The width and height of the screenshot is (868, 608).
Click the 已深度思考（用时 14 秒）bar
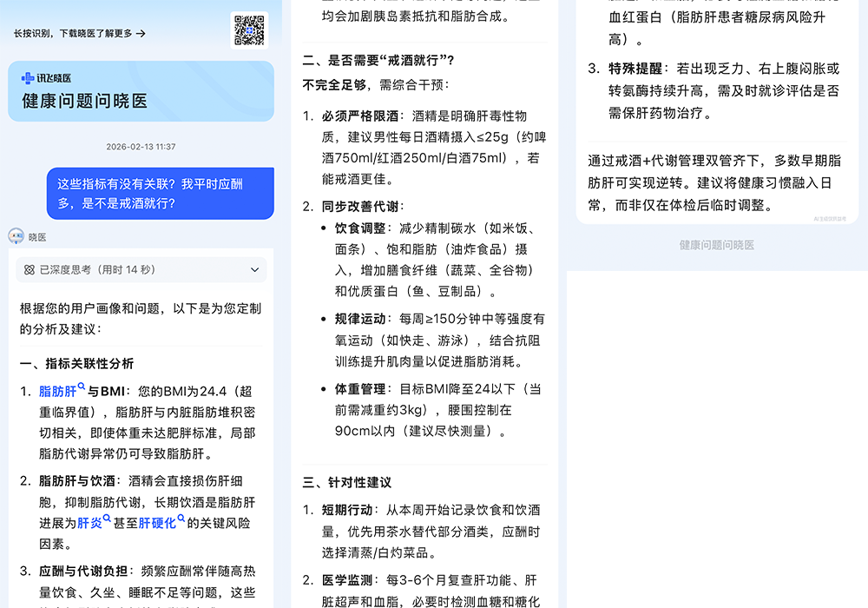tap(141, 270)
